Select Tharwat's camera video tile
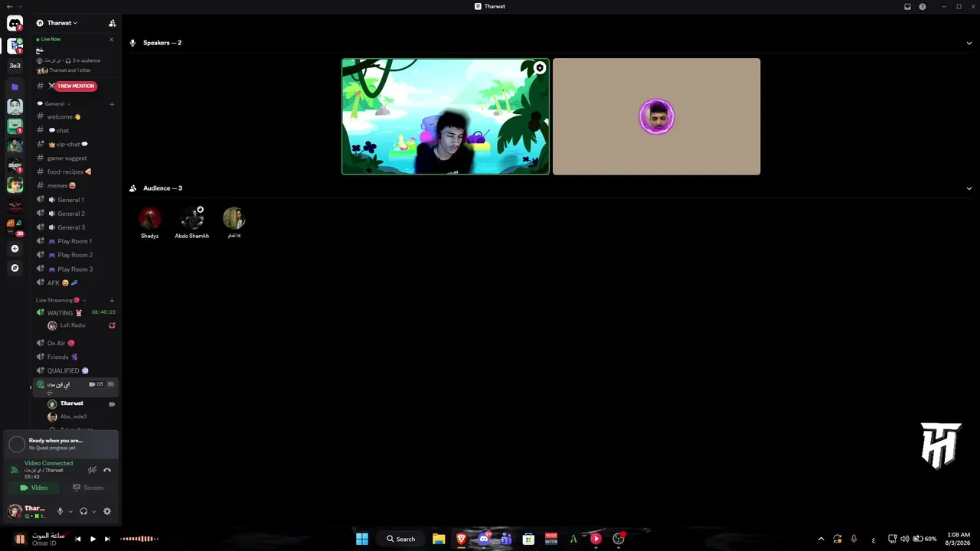The image size is (980, 551). pyautogui.click(x=446, y=116)
